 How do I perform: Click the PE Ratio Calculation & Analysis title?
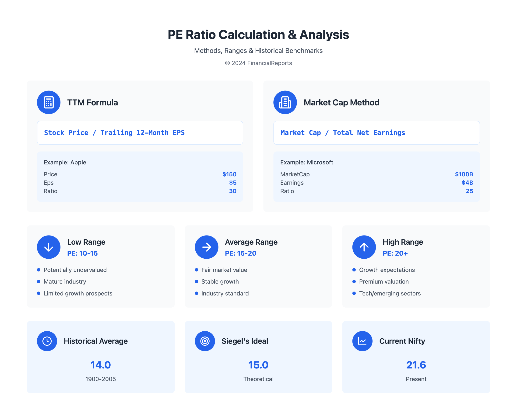(258, 35)
